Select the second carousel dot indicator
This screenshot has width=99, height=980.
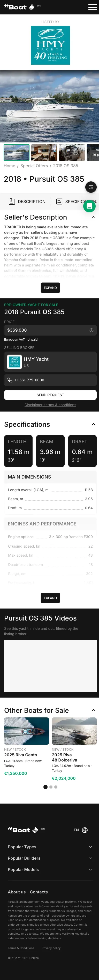[x=51, y=787]
